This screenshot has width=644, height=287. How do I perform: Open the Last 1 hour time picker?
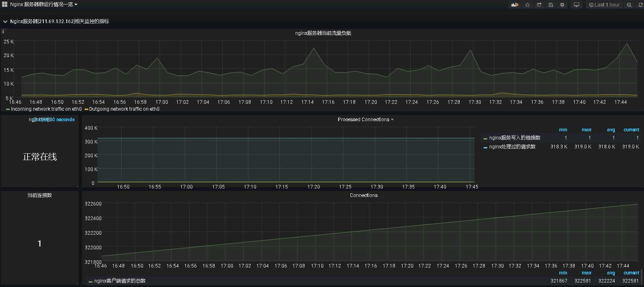coord(604,5)
